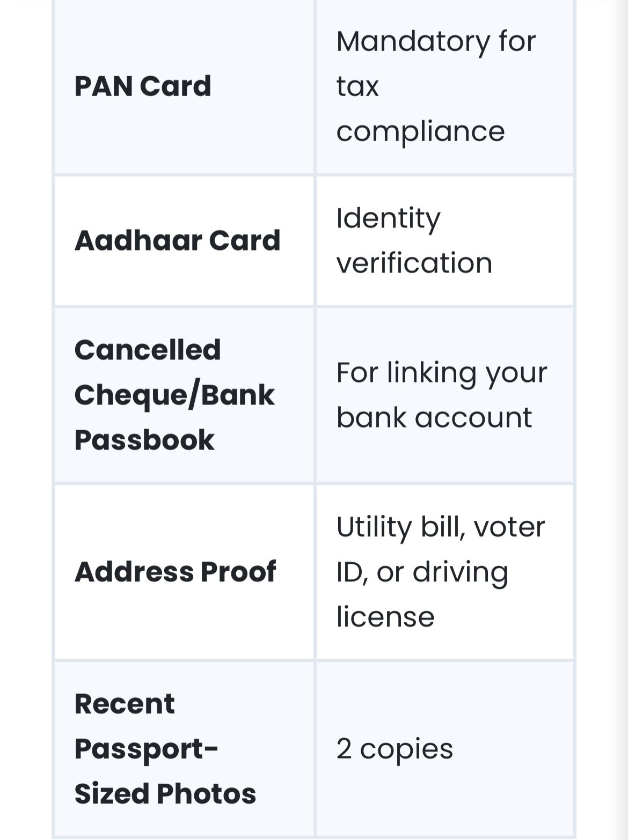Click the word 'compliance' in PAN row
This screenshot has width=628, height=840.
pos(420,132)
